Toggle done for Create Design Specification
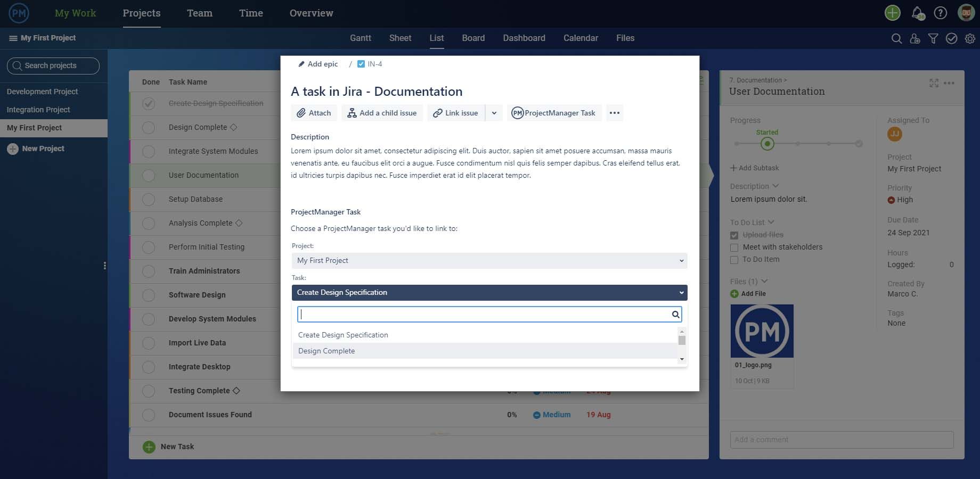The width and height of the screenshot is (980, 479). point(149,103)
